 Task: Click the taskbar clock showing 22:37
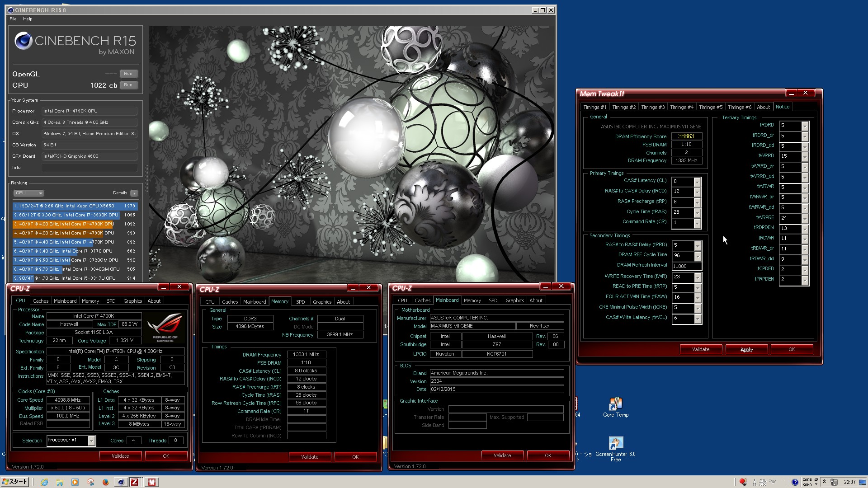849,482
